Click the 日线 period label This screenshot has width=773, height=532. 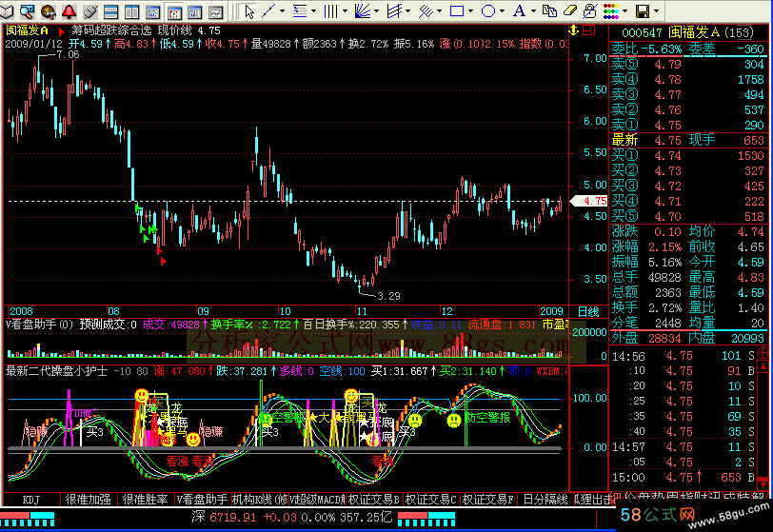coord(588,311)
